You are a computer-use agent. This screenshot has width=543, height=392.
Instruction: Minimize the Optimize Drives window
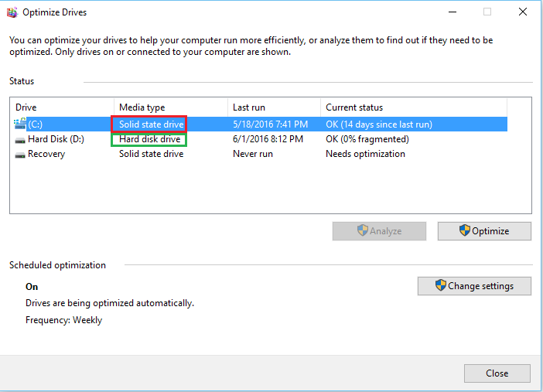452,12
